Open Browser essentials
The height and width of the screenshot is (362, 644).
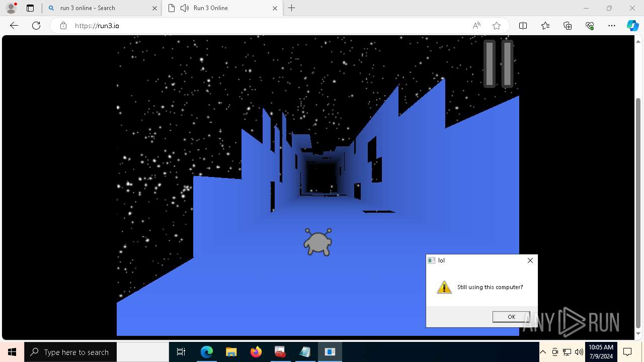590,26
